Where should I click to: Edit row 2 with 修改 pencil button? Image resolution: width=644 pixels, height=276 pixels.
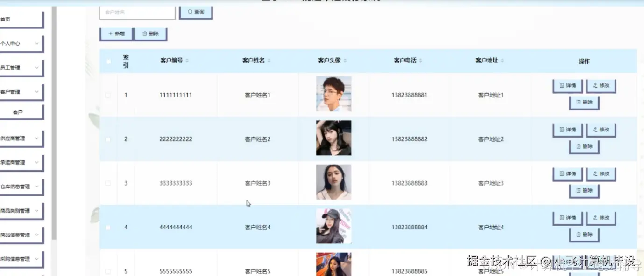point(601,130)
